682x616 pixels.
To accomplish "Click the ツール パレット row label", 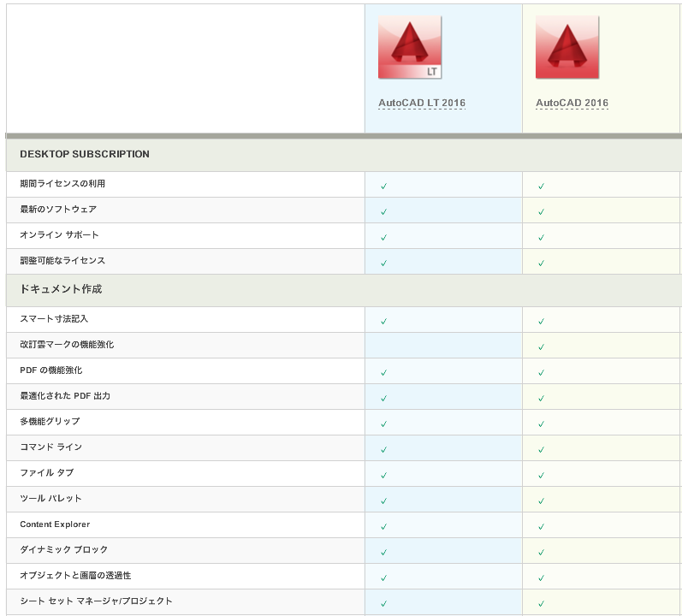I will [50, 498].
